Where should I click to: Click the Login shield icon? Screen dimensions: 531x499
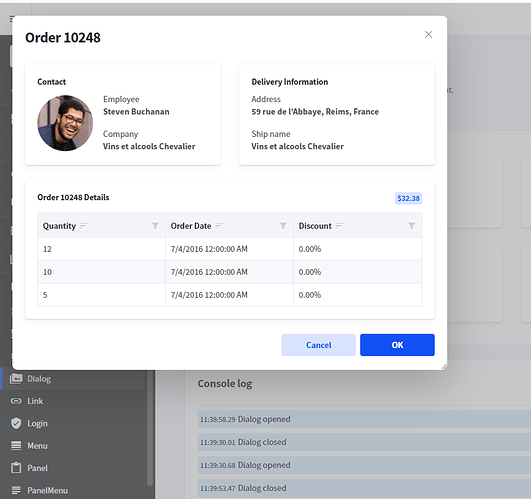coord(16,424)
